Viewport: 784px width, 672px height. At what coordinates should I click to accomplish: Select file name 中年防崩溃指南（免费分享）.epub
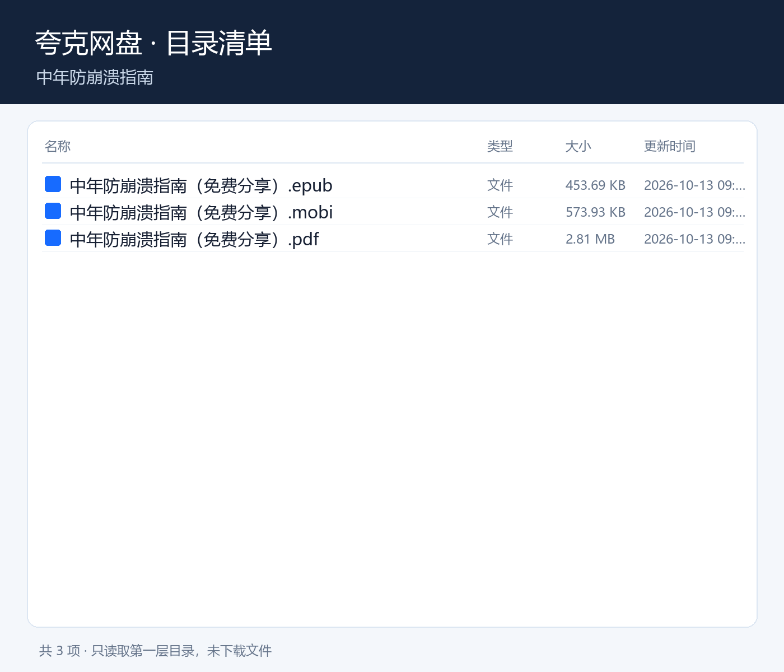[201, 185]
